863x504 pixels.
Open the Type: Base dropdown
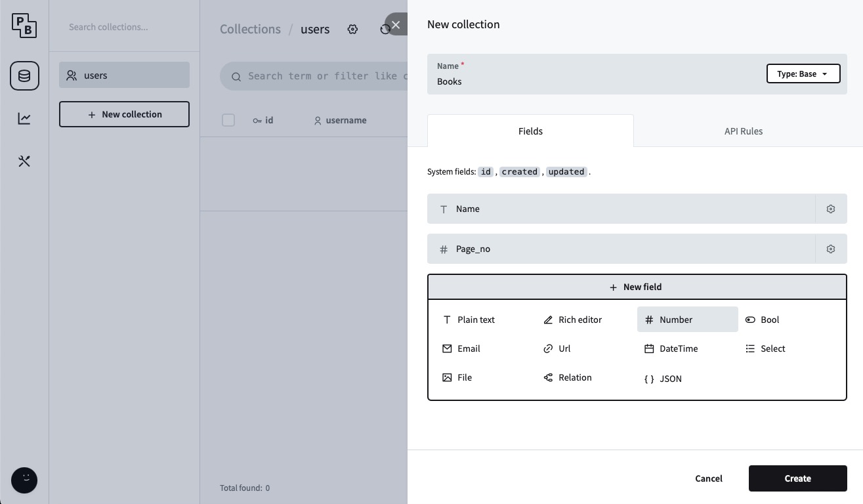click(803, 73)
